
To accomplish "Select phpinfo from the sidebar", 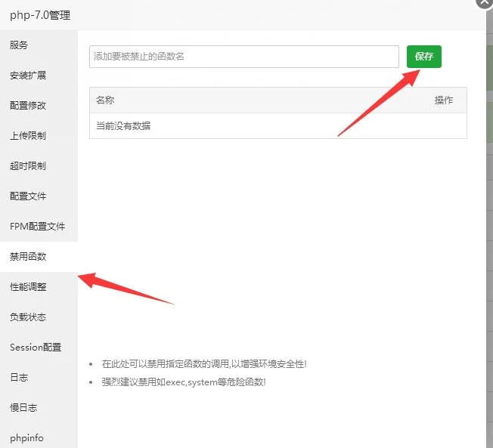I will (x=26, y=437).
